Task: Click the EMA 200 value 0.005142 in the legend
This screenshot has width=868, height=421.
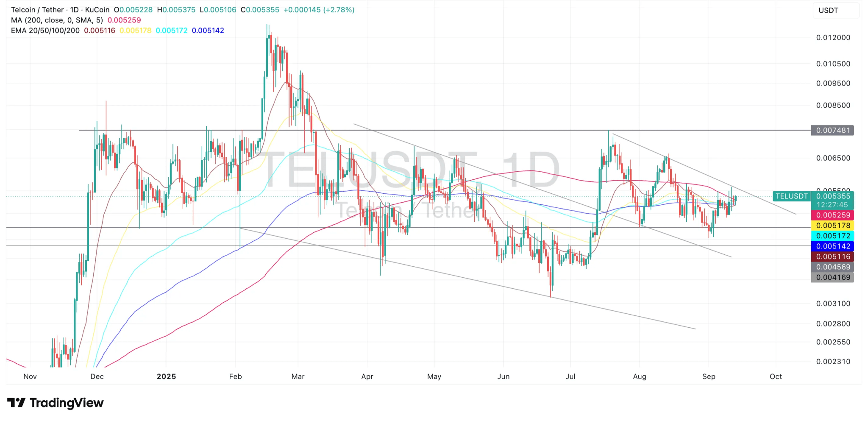Action: click(208, 31)
